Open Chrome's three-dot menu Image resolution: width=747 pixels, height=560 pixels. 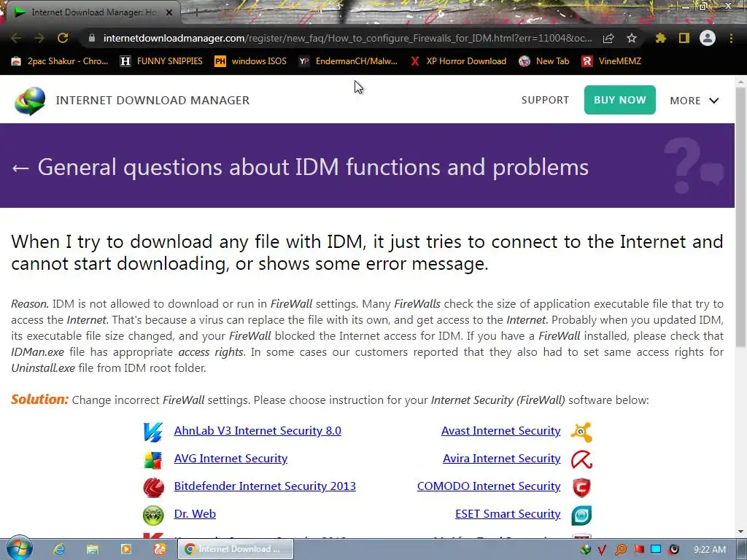click(731, 38)
